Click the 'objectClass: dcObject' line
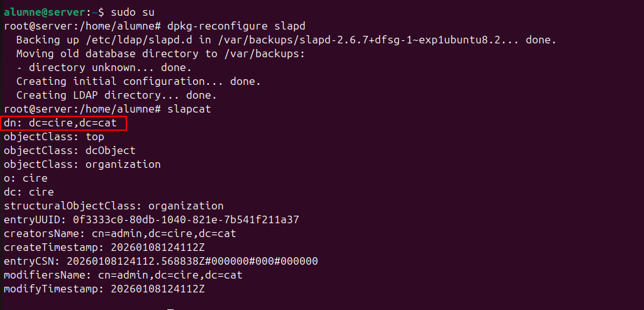644x310 pixels. coord(70,150)
